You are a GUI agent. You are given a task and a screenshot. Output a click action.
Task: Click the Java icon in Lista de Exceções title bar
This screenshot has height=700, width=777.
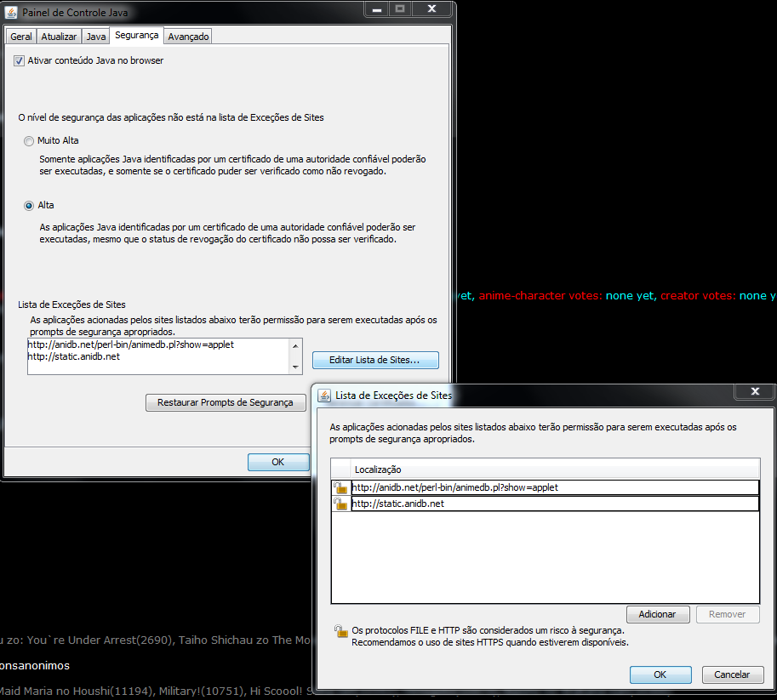324,396
